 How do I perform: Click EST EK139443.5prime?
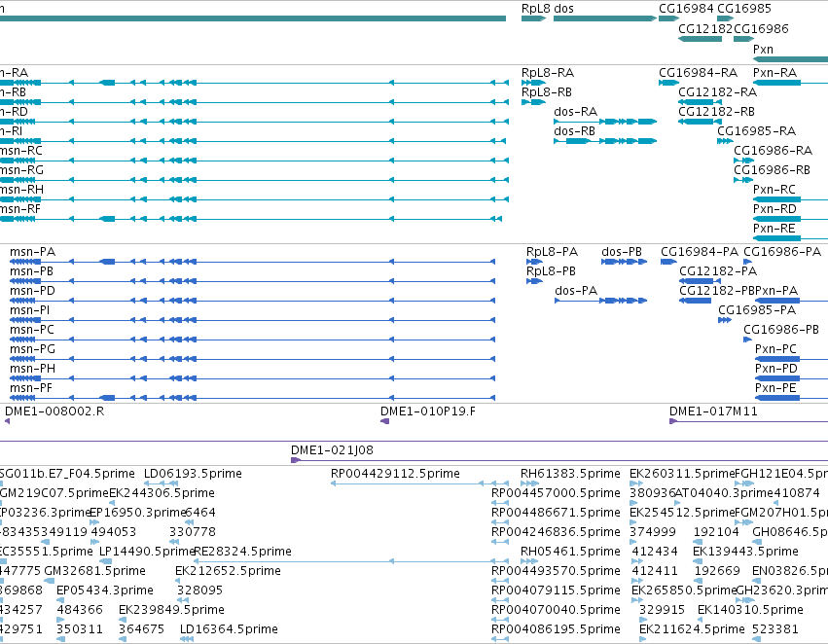(745, 552)
